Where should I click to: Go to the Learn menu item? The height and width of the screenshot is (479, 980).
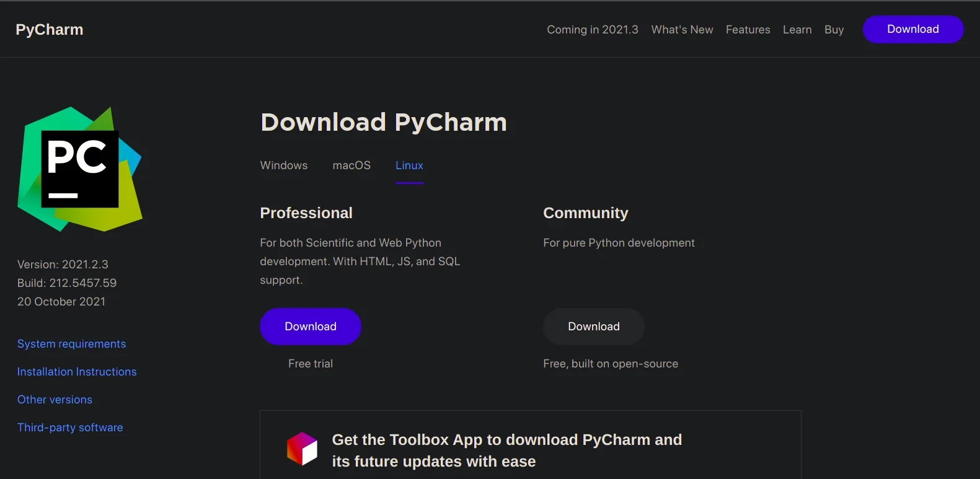[x=797, y=30]
